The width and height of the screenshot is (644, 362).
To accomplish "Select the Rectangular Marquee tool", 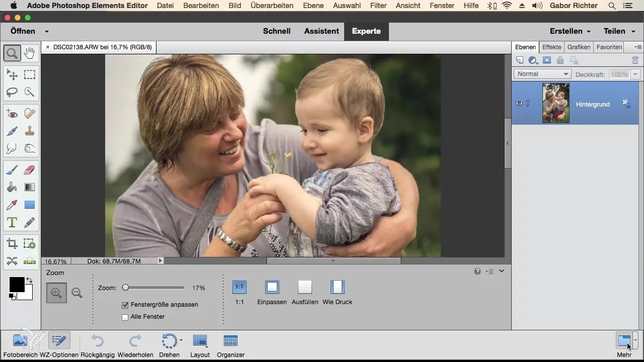I will click(30, 75).
